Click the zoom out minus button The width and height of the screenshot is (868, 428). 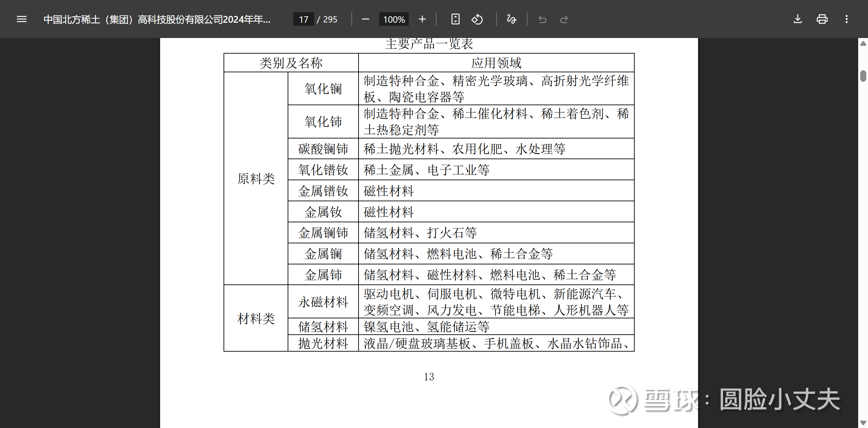click(x=365, y=19)
